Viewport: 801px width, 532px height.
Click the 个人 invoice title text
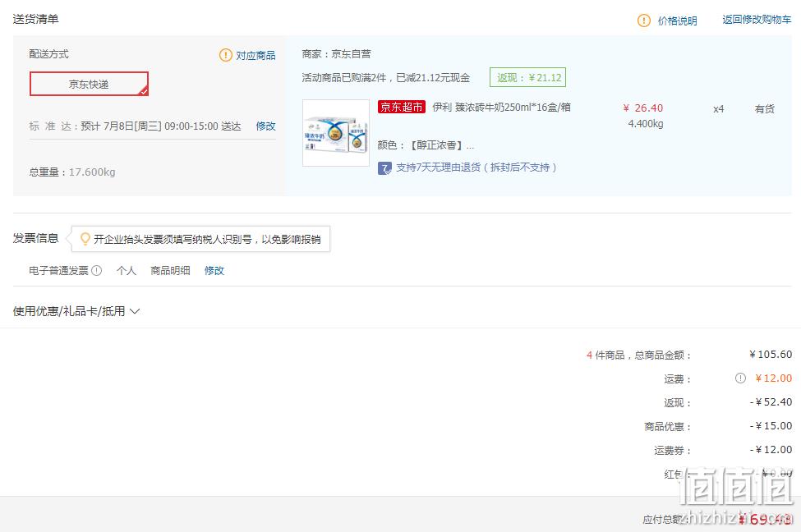click(127, 271)
